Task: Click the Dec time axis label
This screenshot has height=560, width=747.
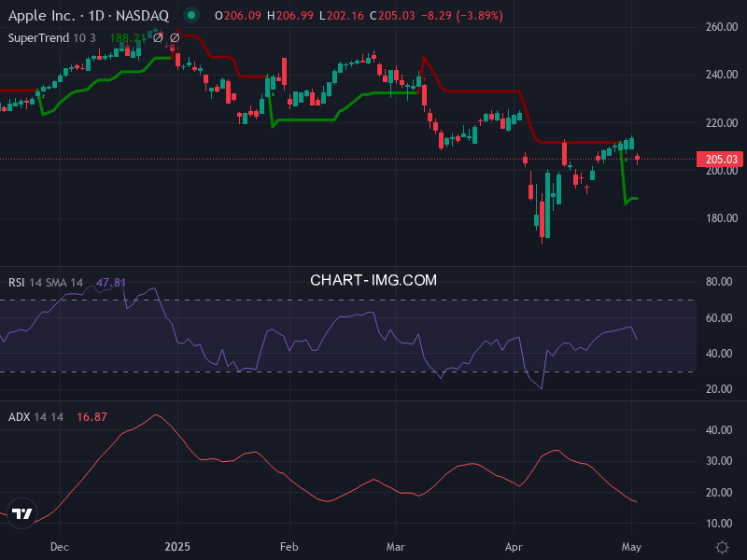Action: [x=60, y=547]
